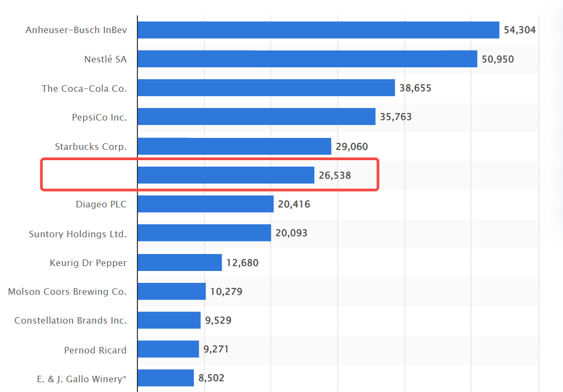Select the label 'Nestlé SA'
Image resolution: width=563 pixels, height=392 pixels.
click(x=105, y=59)
